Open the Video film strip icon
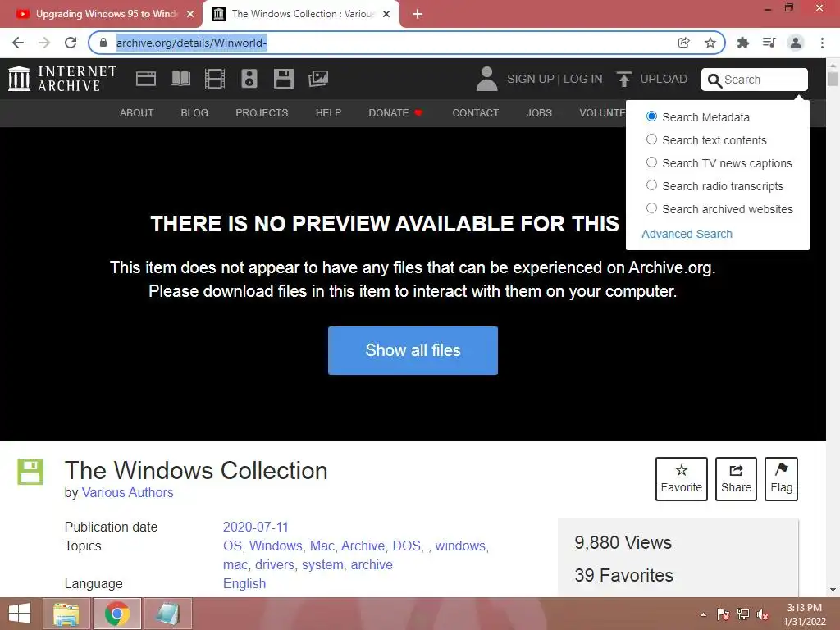Screen dimensions: 840x630 click(215, 79)
